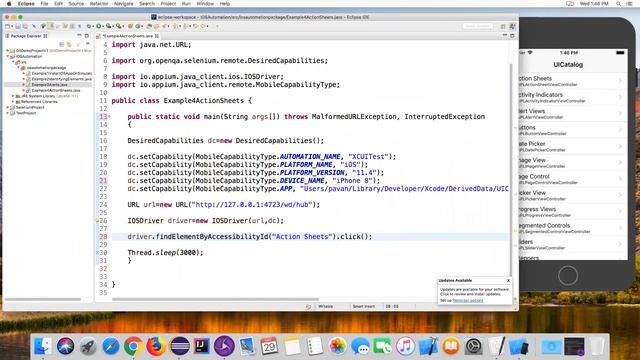
Task: Minimize the editor area
Action: (x=505, y=36)
